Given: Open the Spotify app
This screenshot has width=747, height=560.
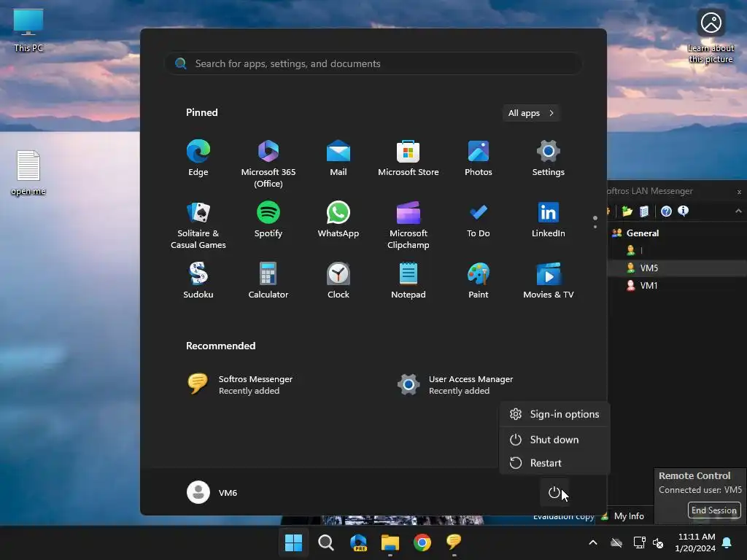Looking at the screenshot, I should 268,219.
